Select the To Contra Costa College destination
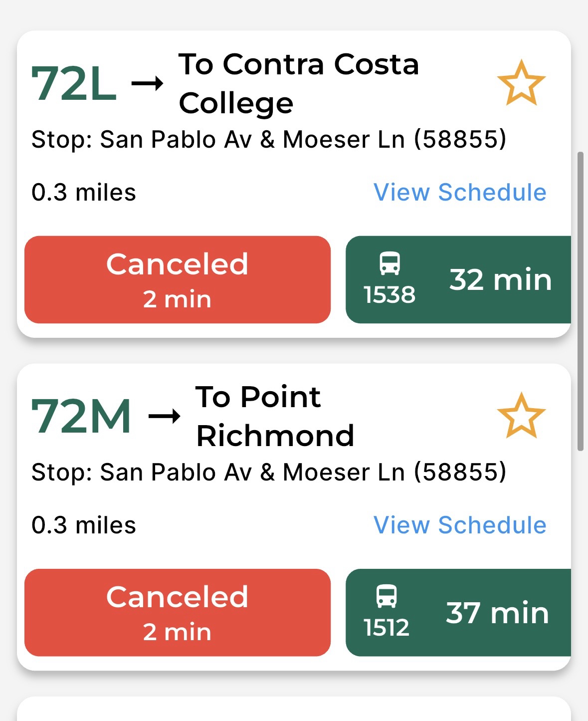The width and height of the screenshot is (588, 721). pos(298,83)
